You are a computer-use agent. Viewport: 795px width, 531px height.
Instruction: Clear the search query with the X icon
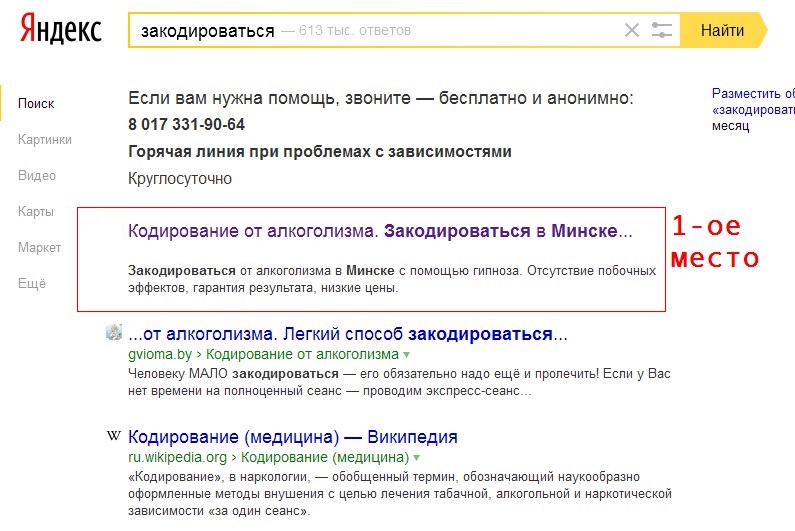[631, 30]
